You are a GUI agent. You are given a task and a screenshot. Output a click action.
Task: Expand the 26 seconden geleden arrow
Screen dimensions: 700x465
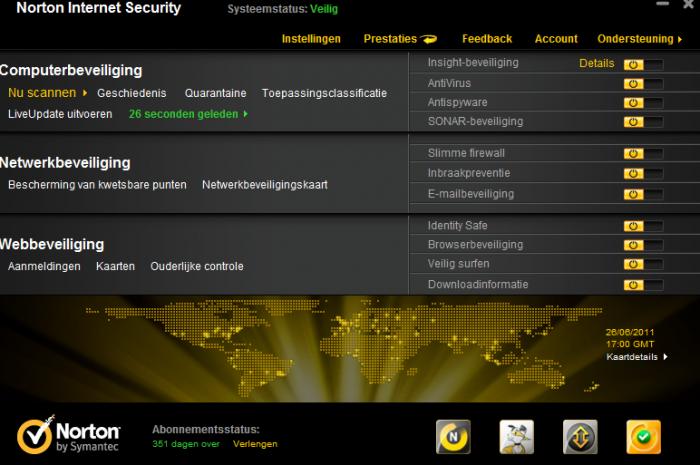click(246, 114)
